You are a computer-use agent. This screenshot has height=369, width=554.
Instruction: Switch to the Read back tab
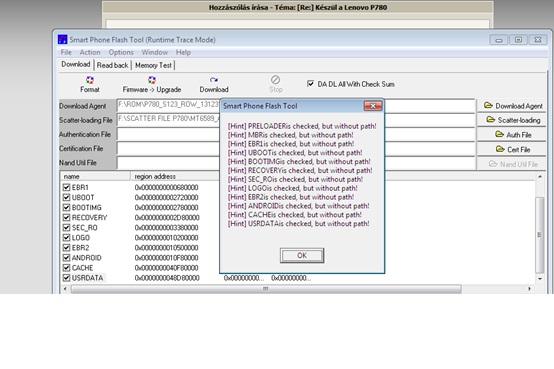(x=112, y=65)
